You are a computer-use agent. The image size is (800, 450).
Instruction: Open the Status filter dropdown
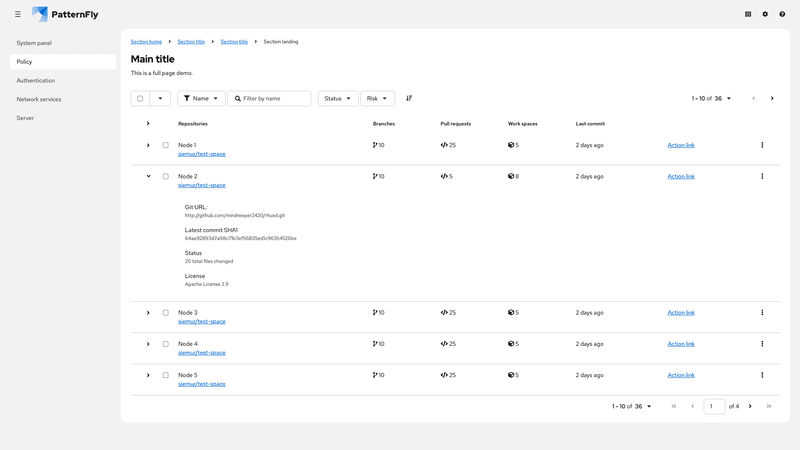tap(338, 98)
